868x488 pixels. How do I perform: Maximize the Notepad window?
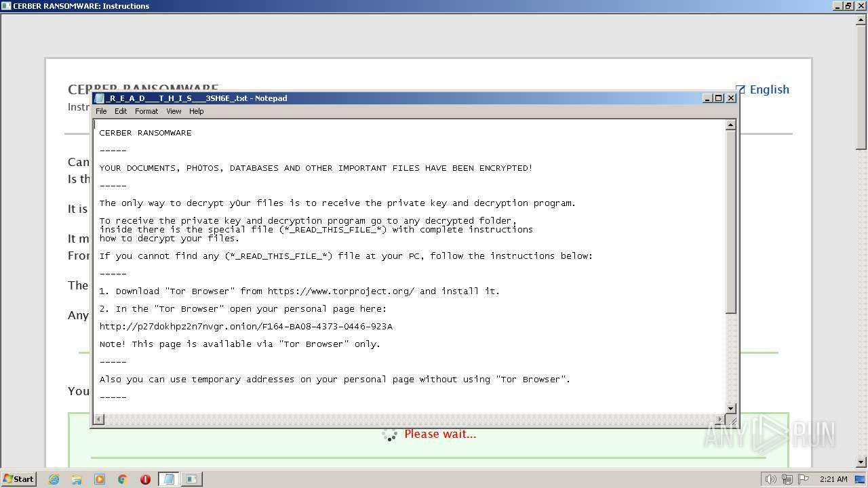tap(719, 98)
